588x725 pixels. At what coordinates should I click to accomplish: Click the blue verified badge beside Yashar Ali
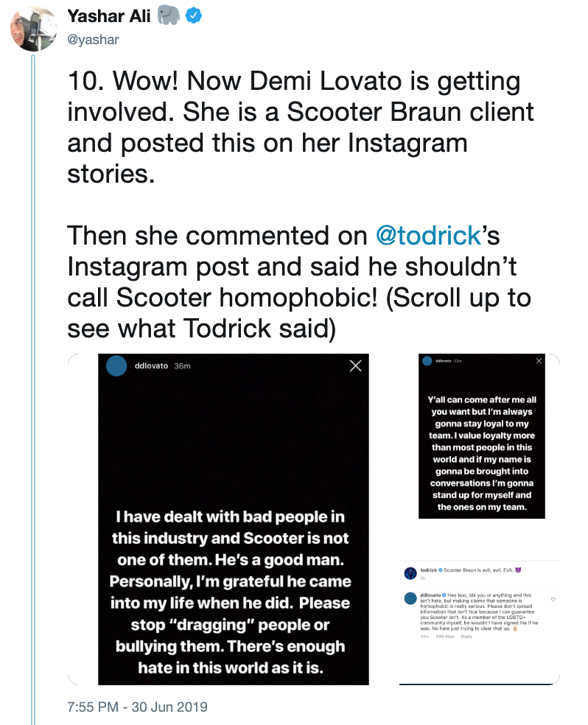coord(193,15)
